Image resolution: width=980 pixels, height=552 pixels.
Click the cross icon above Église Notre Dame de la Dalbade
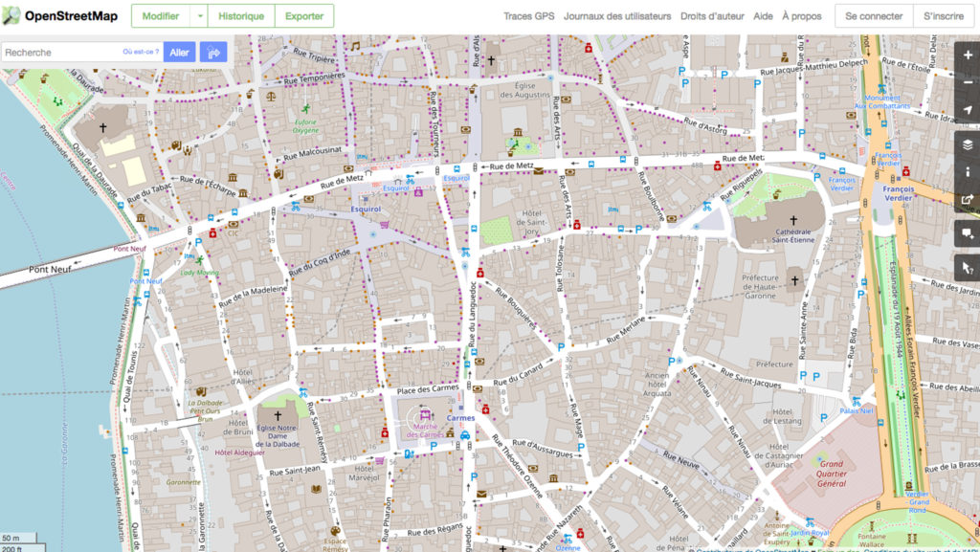(278, 415)
